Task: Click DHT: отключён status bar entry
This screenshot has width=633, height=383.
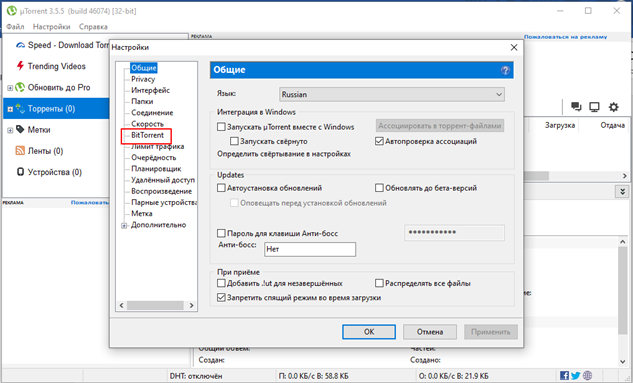Action: (196, 376)
